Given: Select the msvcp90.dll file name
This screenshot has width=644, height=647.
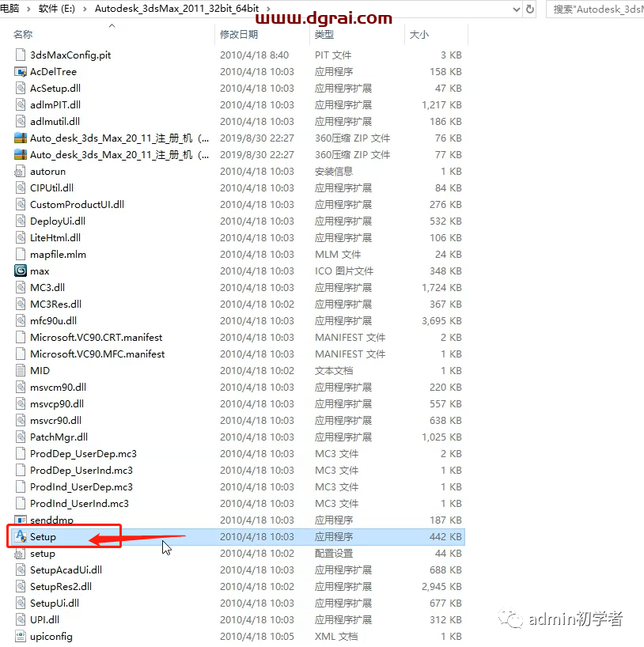Looking at the screenshot, I should point(57,404).
